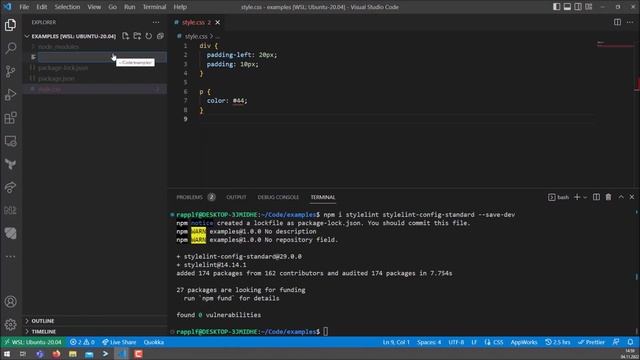The width and height of the screenshot is (640, 360).
Task: Click AppWorks in the status bar
Action: [x=524, y=342]
